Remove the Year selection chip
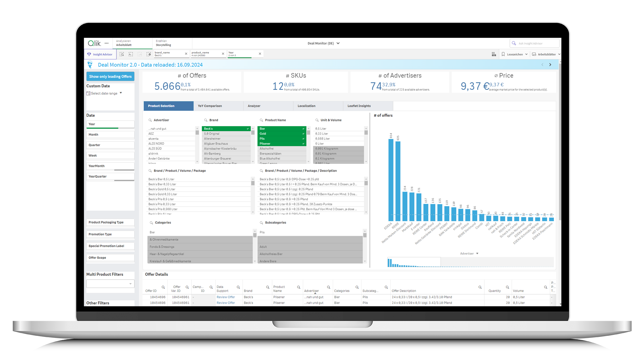The width and height of the screenshot is (644, 362). click(260, 54)
